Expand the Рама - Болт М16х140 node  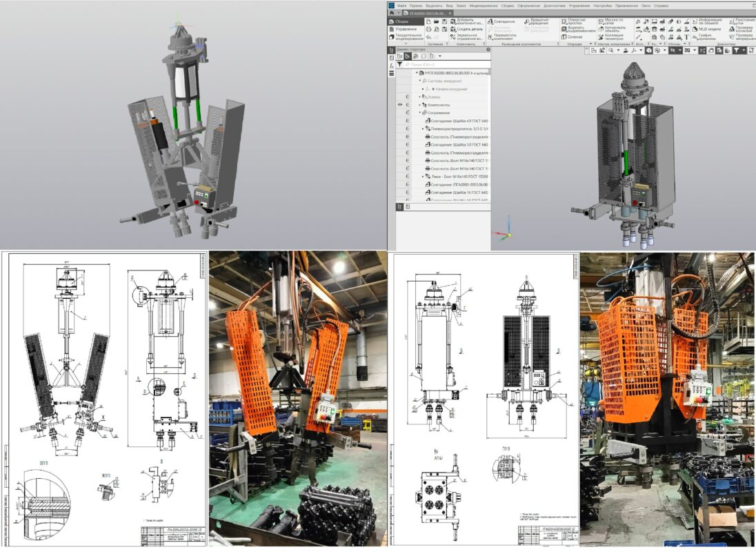click(x=423, y=177)
